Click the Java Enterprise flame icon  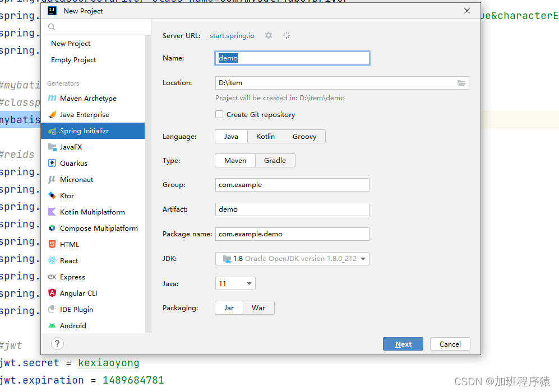tap(52, 114)
